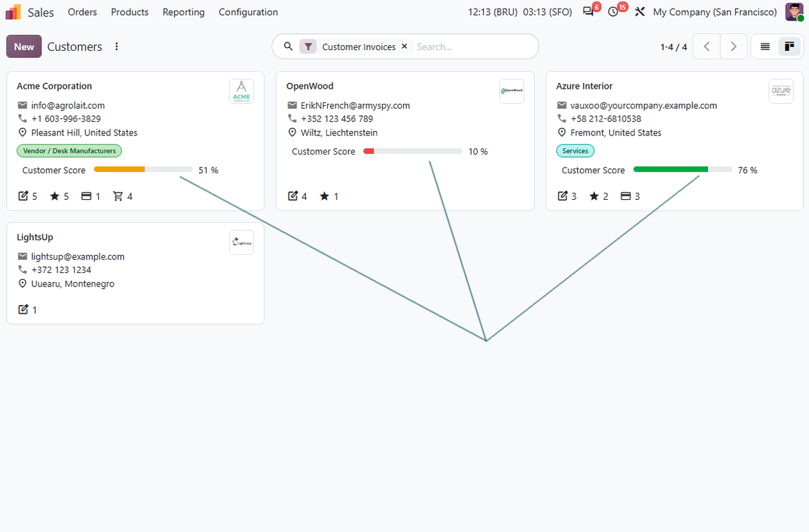Click the OpenWood logo thumbnail

[511, 92]
